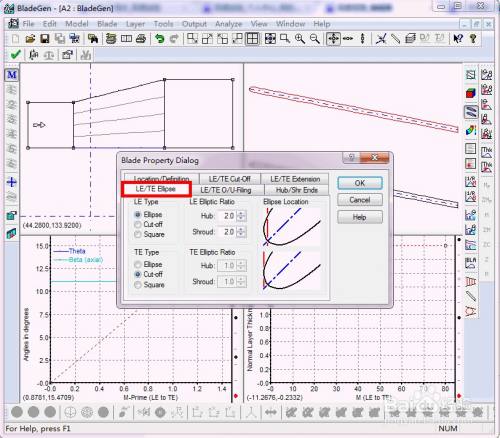This screenshot has width=500, height=438.
Task: Click the red and blue 3D cube icon
Action: point(470,93)
